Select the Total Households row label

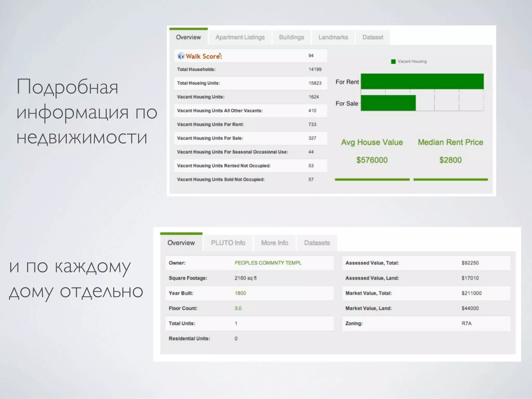[196, 69]
